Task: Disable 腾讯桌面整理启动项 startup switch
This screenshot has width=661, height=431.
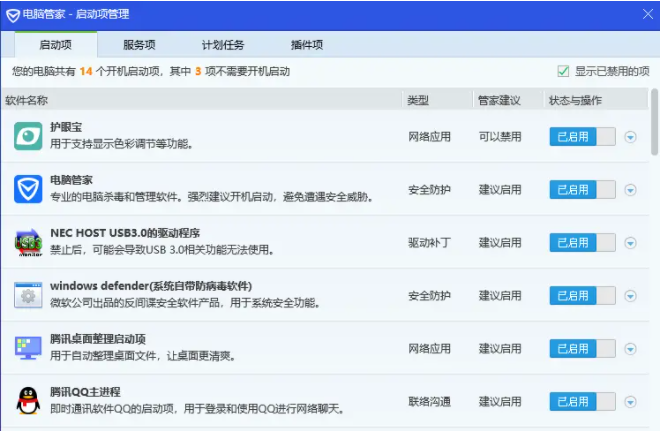Action: click(x=582, y=348)
